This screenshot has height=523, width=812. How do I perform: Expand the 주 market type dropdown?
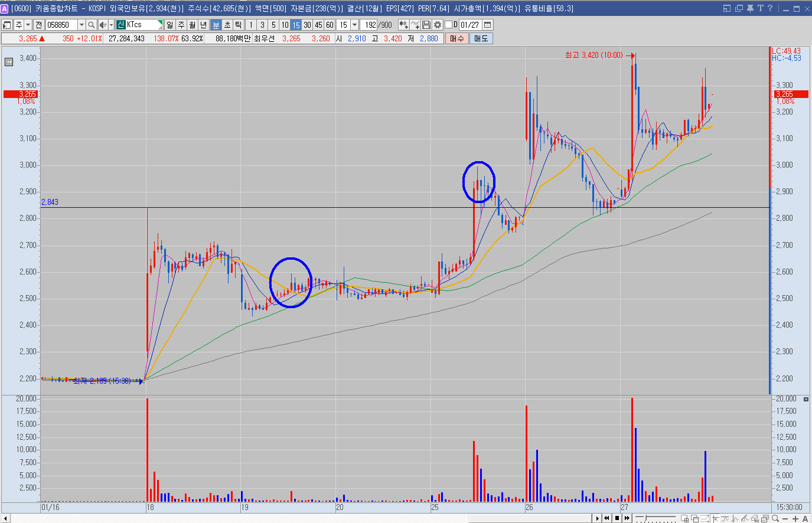[x=28, y=25]
